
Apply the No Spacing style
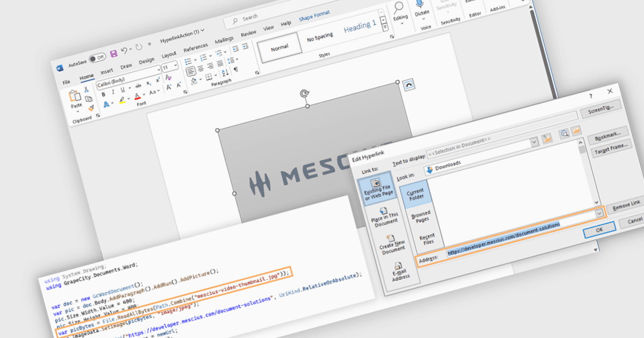click(320, 38)
